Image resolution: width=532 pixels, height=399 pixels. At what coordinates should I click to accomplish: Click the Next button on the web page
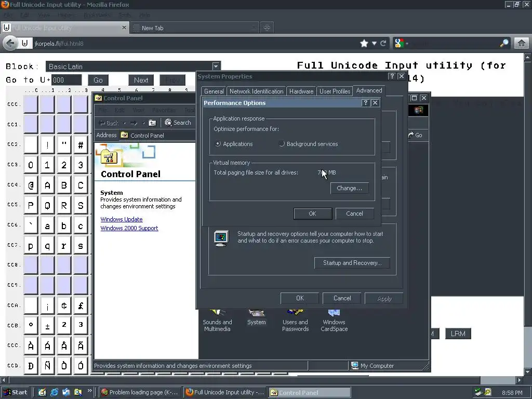point(141,80)
